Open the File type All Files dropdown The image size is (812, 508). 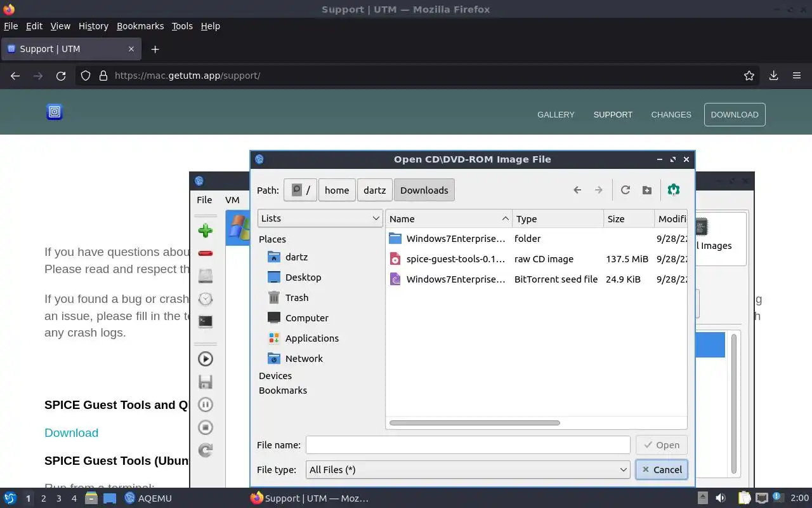468,470
